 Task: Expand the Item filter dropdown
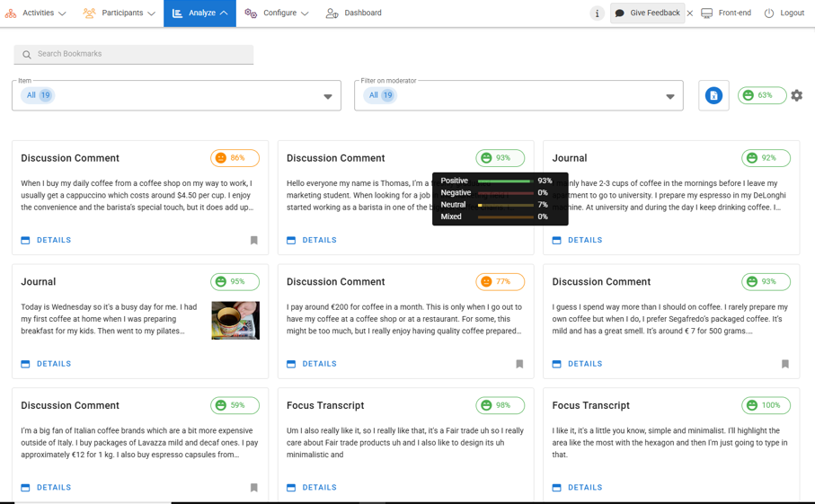coord(328,96)
